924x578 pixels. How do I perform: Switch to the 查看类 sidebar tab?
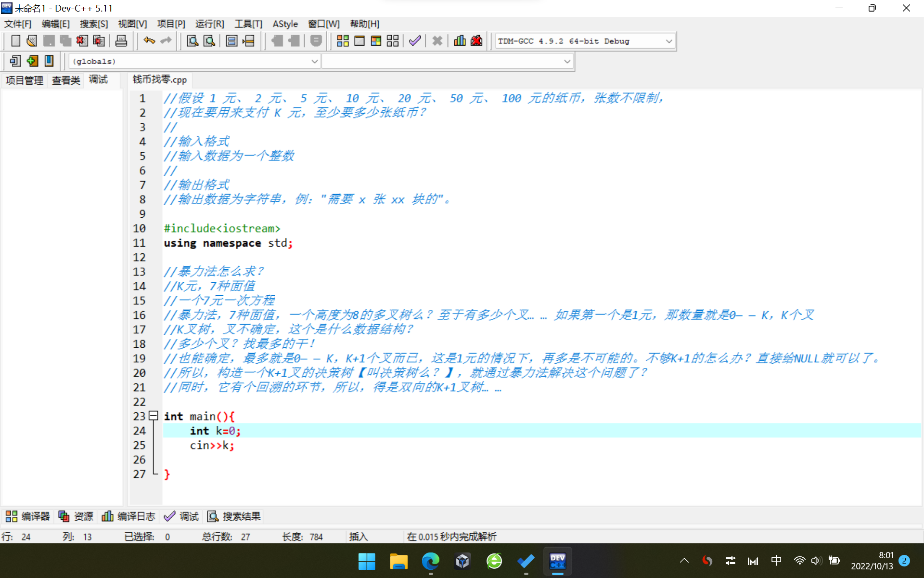tap(66, 80)
